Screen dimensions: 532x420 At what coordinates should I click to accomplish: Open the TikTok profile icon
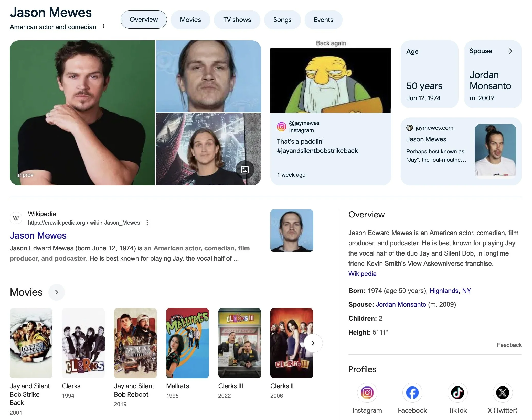click(457, 392)
